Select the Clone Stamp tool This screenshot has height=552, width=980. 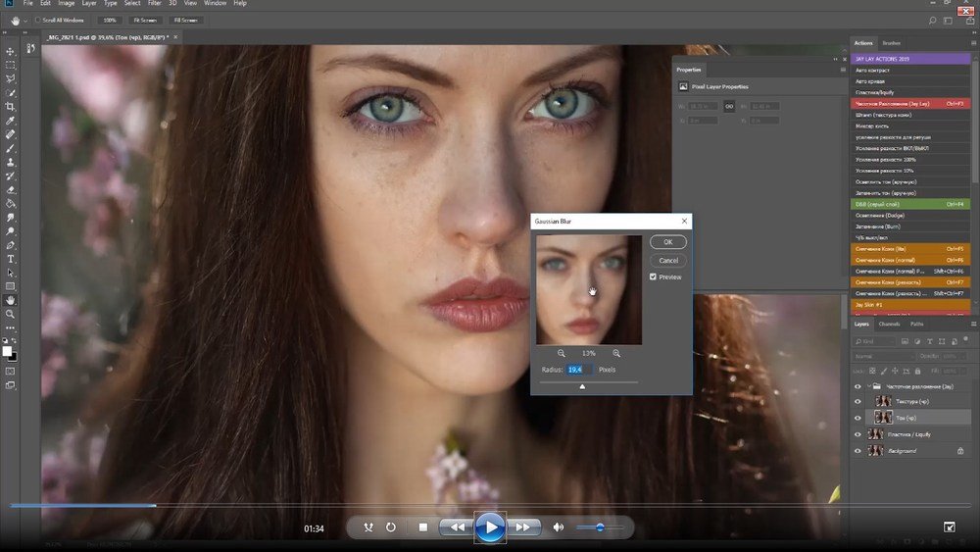[11, 162]
